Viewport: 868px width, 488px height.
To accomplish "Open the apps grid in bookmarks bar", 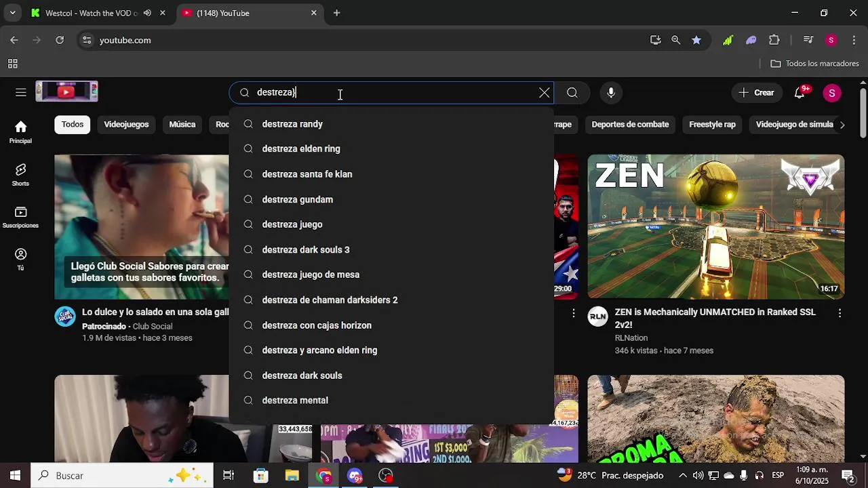I will [x=12, y=64].
